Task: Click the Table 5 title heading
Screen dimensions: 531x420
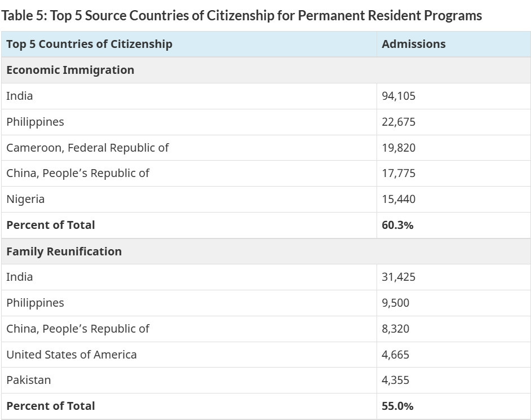Action: tap(242, 16)
